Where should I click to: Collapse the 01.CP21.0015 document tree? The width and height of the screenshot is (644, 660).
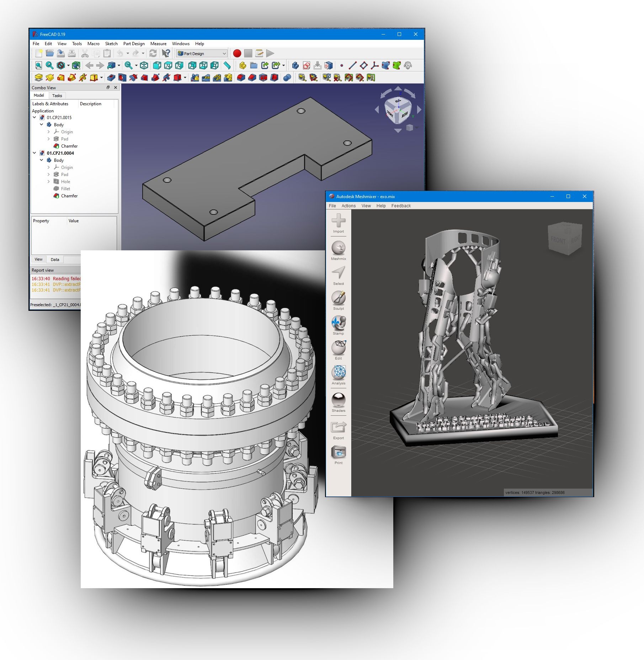click(34, 117)
